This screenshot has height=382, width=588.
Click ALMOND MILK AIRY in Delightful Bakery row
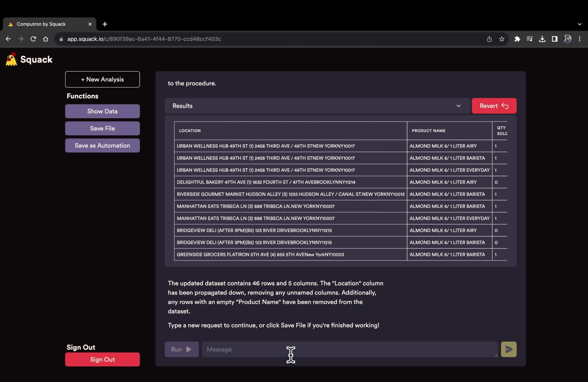[450, 182]
